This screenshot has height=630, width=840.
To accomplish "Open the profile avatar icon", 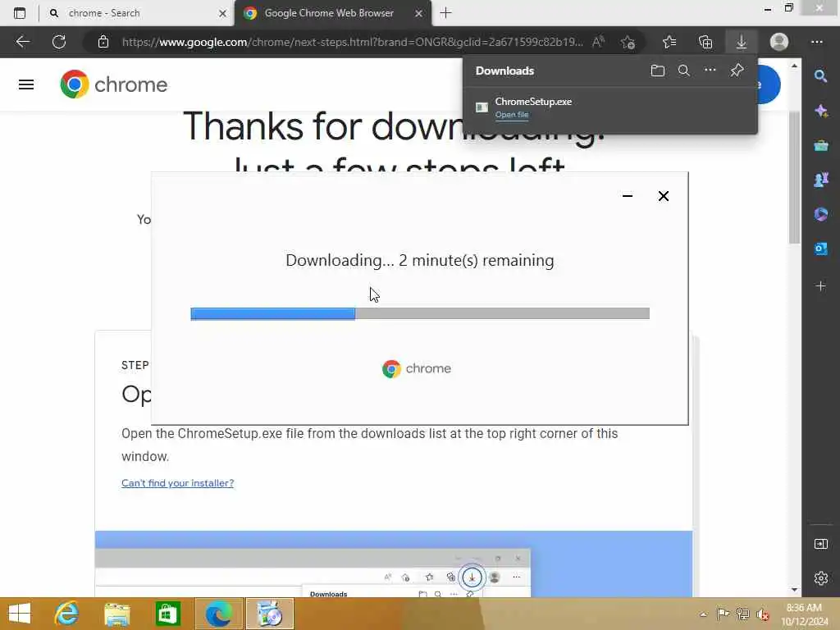I will click(x=779, y=42).
